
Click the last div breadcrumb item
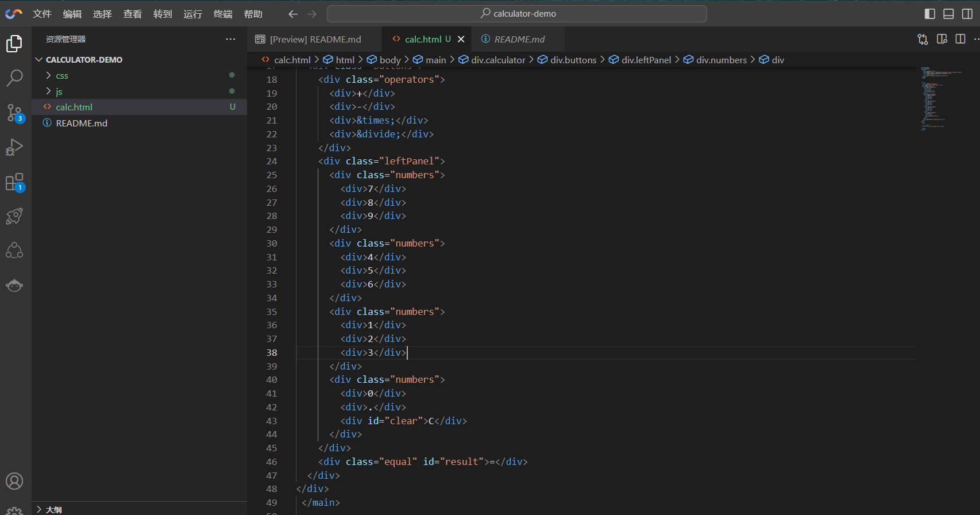771,60
